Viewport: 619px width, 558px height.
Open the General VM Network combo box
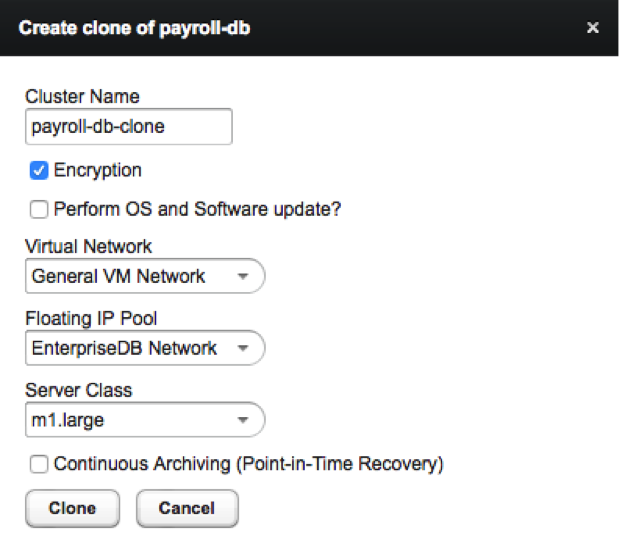[144, 276]
